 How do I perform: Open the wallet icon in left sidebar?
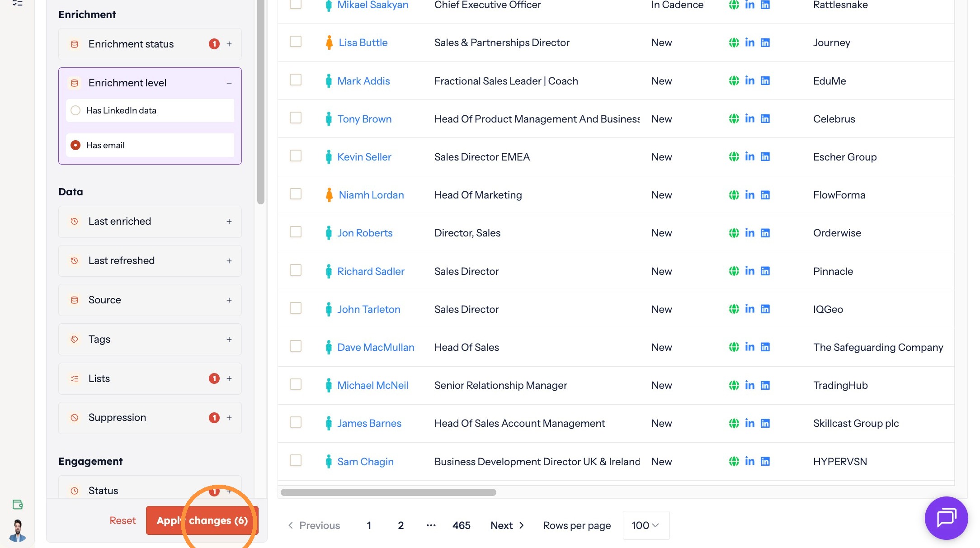[x=18, y=505]
